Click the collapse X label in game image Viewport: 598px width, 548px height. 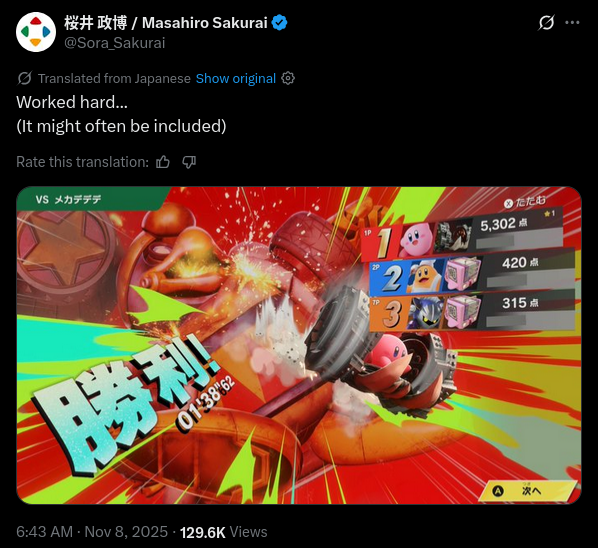tap(525, 202)
